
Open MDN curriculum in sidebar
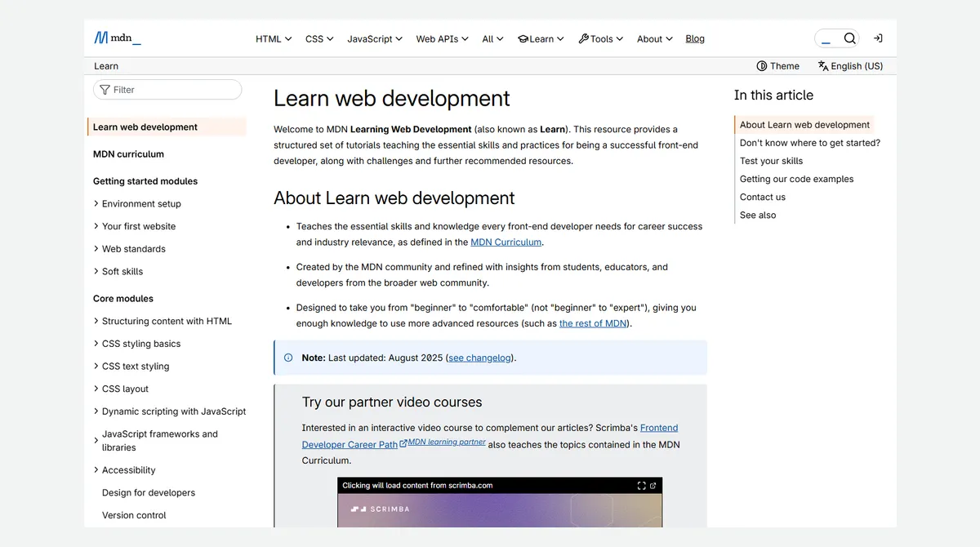coord(128,153)
